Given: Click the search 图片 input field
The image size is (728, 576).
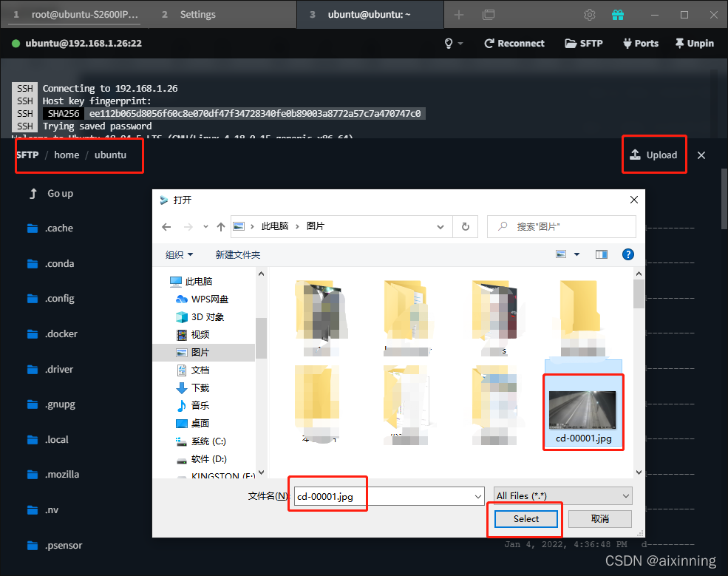Looking at the screenshot, I should pos(561,227).
